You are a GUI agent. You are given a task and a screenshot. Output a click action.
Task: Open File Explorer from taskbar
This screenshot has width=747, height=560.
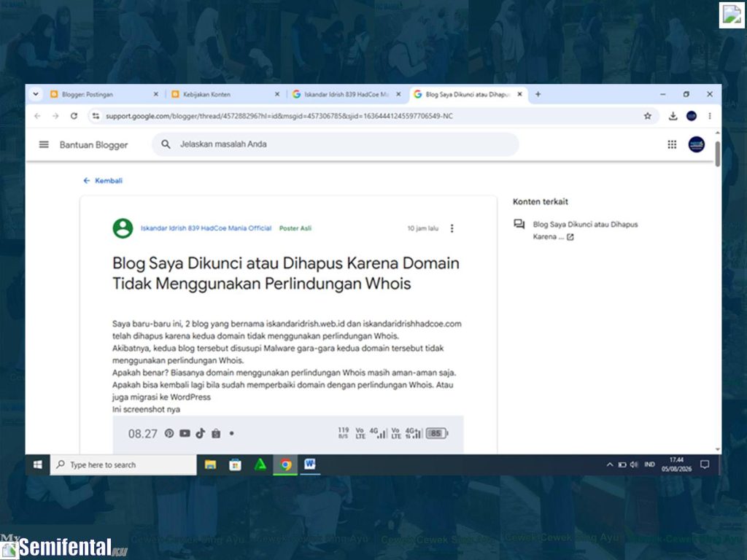(x=210, y=464)
